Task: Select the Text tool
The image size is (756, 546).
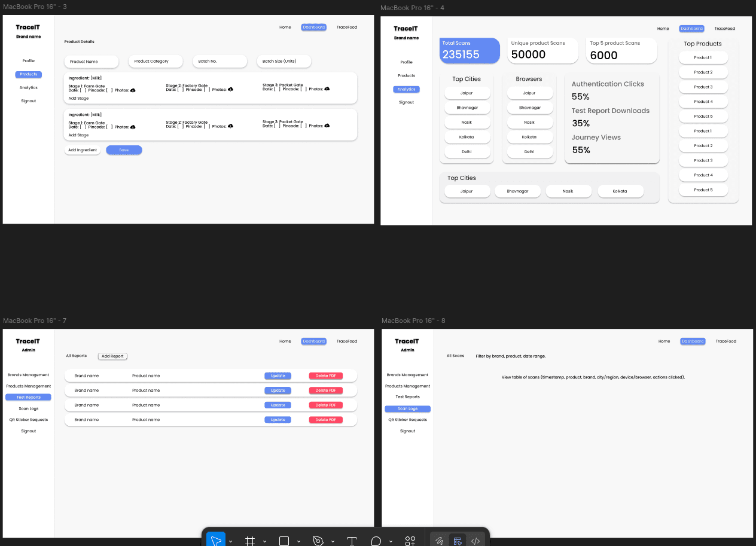Action: click(352, 541)
